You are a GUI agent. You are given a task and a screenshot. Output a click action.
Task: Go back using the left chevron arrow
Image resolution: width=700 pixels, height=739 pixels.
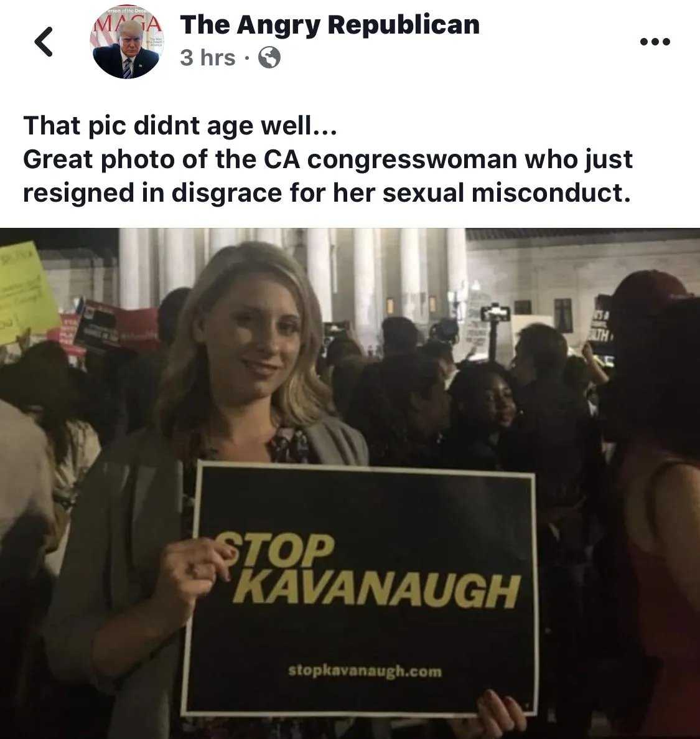[x=44, y=42]
